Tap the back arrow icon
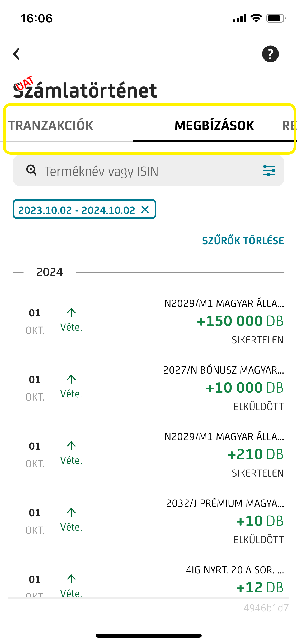 pos(16,54)
